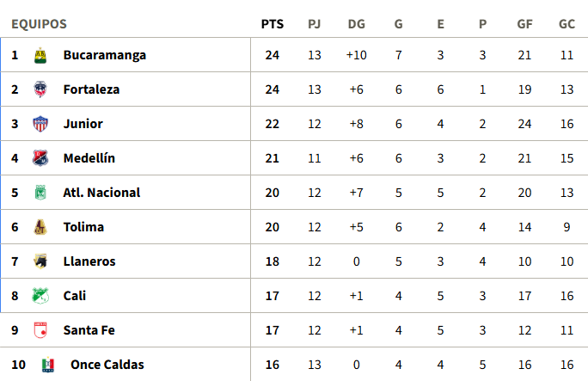Sort table by PTS column header

click(x=272, y=24)
